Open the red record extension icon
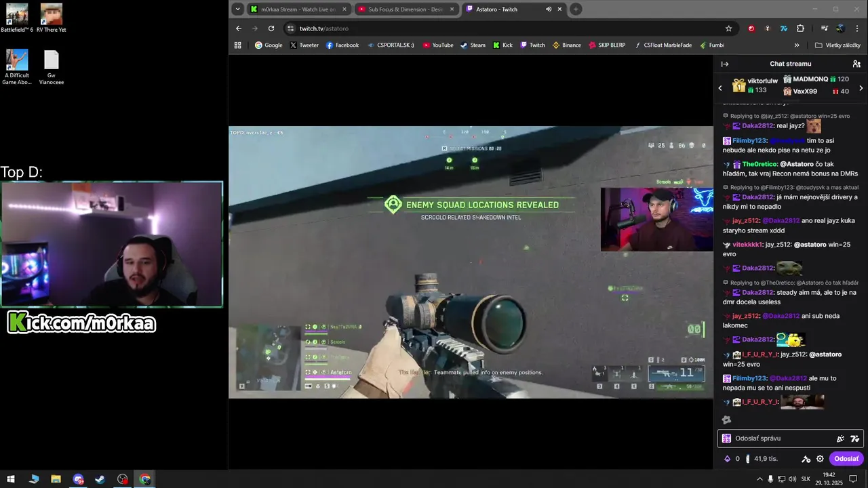The image size is (868, 488). point(751,28)
